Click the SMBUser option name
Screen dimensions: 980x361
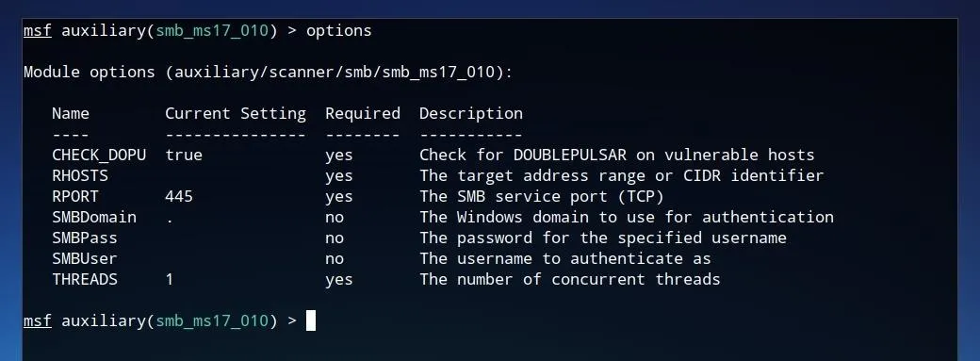click(x=85, y=258)
